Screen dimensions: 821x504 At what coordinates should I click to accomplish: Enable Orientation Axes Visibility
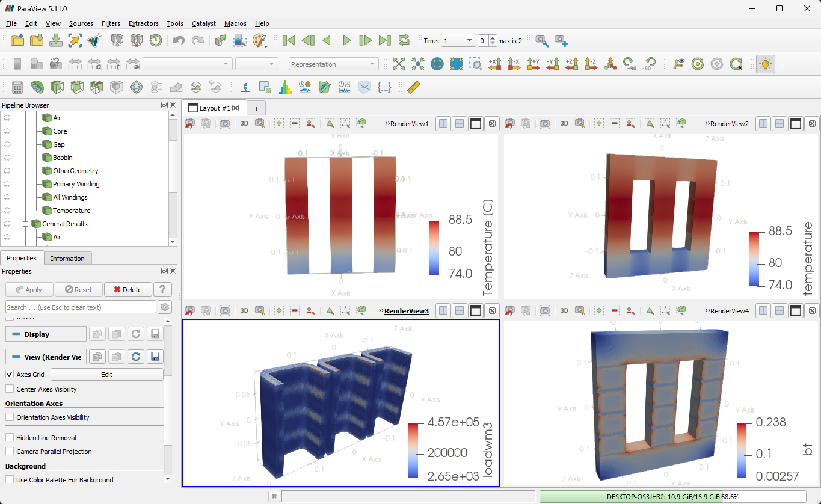click(x=10, y=417)
